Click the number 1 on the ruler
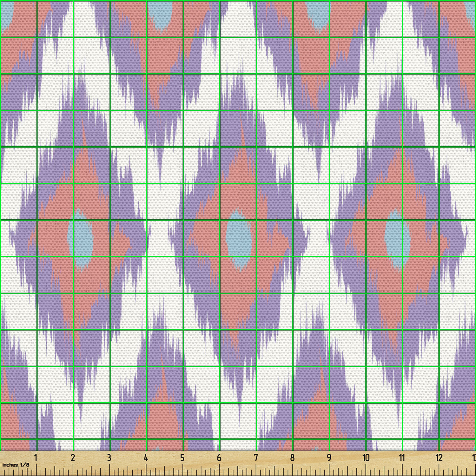Image resolution: width=476 pixels, height=476 pixels. pyautogui.click(x=36, y=458)
